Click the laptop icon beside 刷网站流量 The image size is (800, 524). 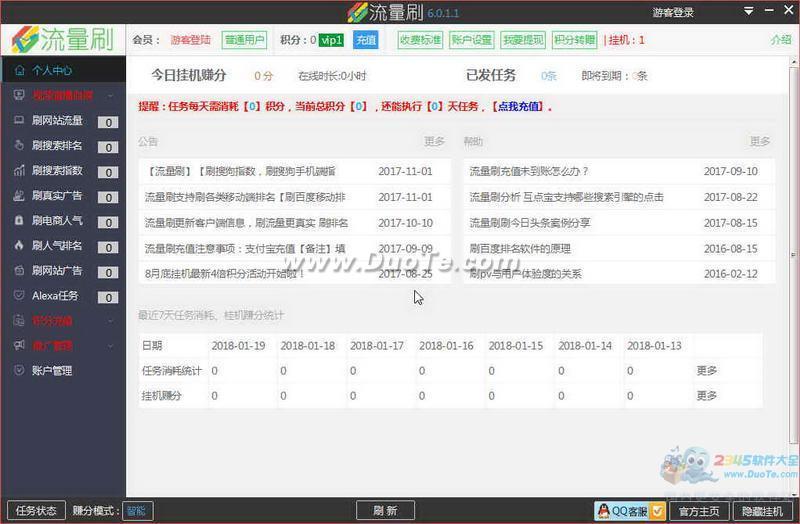click(x=19, y=120)
